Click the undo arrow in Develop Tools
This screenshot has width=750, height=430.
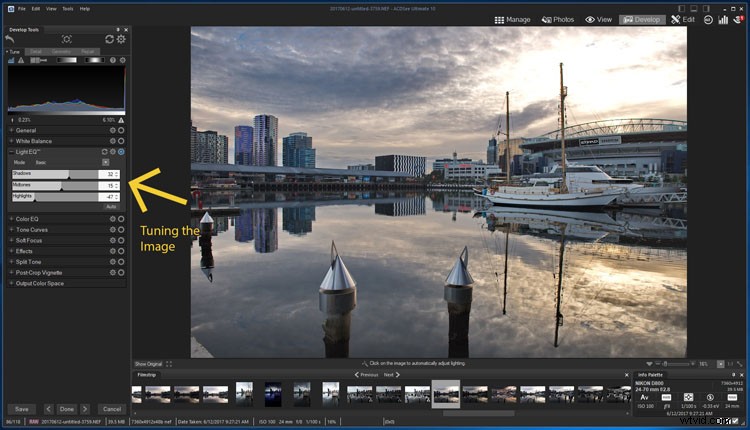coord(10,39)
